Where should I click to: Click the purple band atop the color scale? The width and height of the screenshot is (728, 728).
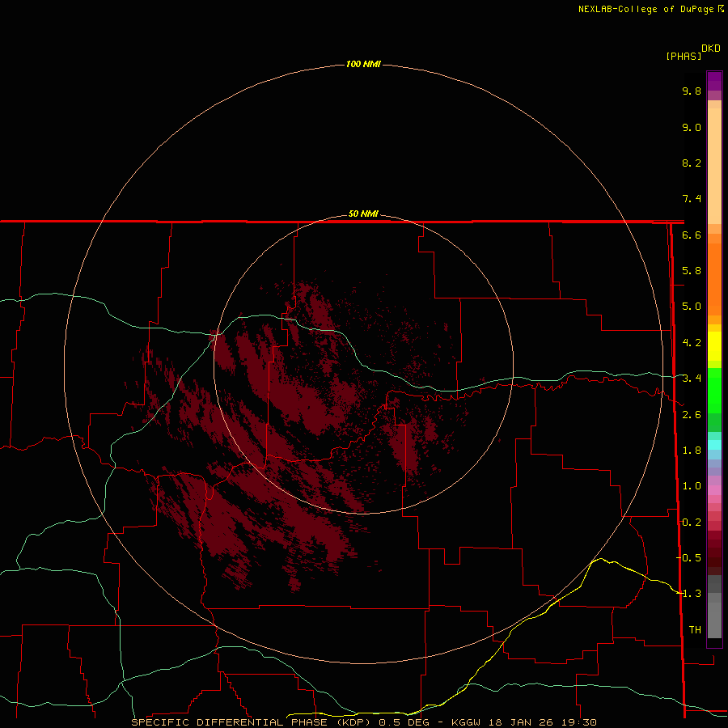click(714, 81)
